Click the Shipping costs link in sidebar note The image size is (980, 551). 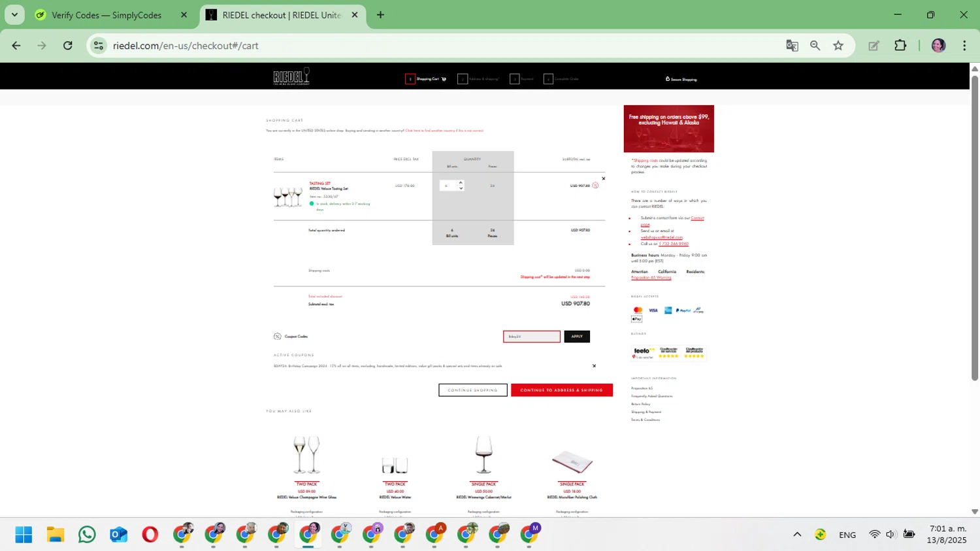(645, 161)
